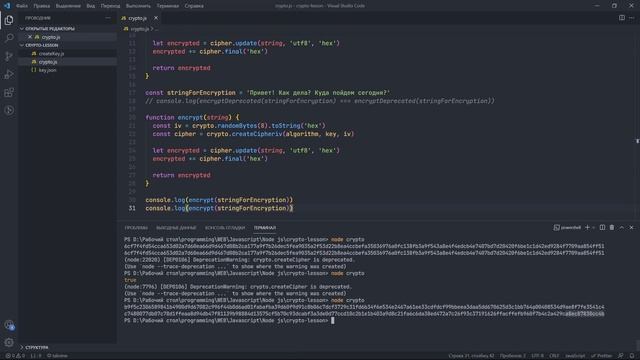
Task: Split the editor to the right
Action: [622, 18]
